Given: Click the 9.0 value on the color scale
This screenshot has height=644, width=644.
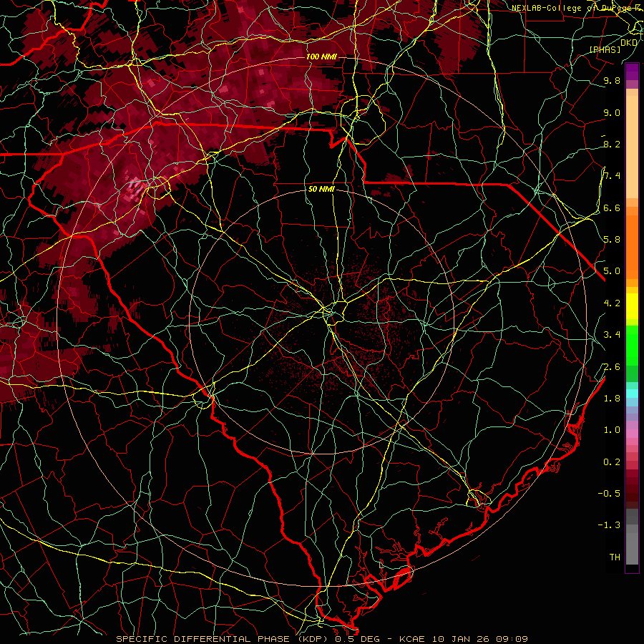Looking at the screenshot, I should (612, 112).
